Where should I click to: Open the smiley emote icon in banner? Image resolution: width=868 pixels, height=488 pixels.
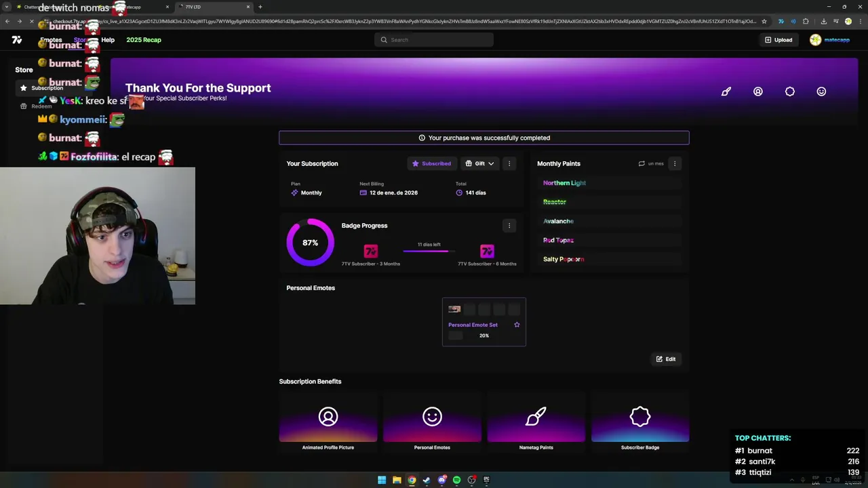click(x=821, y=91)
